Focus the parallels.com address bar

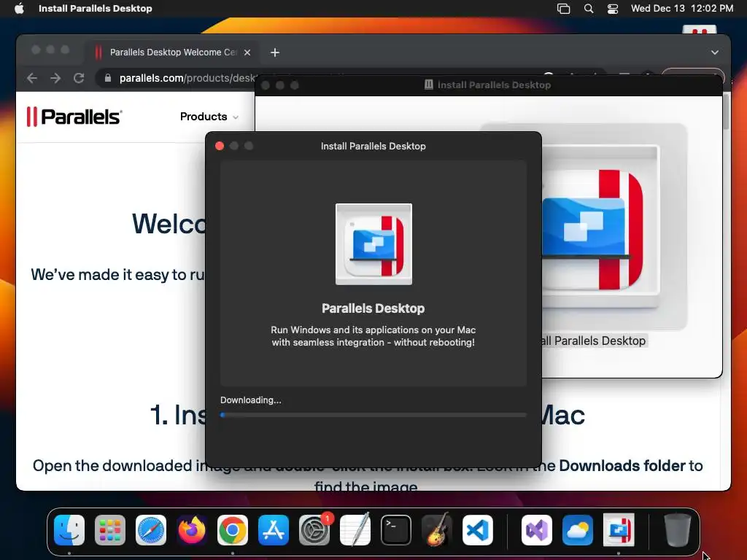pyautogui.click(x=186, y=78)
